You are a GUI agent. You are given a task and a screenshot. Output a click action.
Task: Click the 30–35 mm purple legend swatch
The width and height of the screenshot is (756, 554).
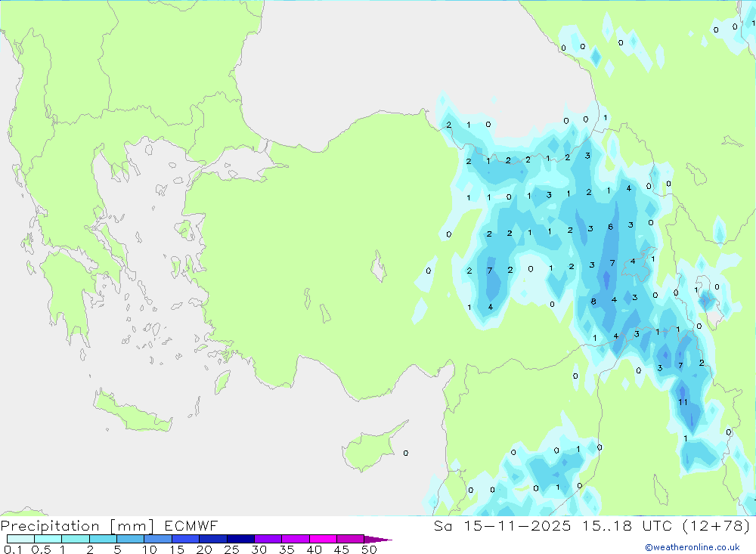click(268, 539)
